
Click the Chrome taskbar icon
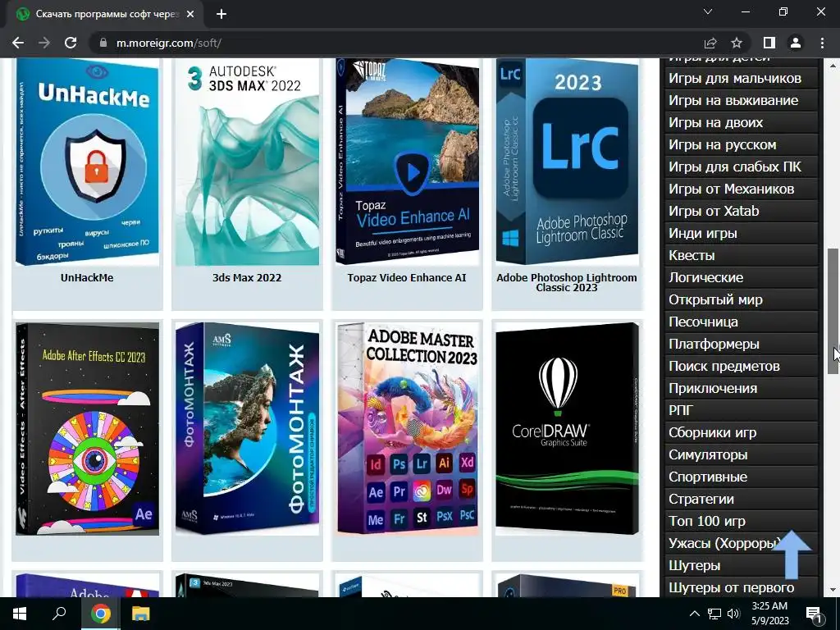[100, 614]
